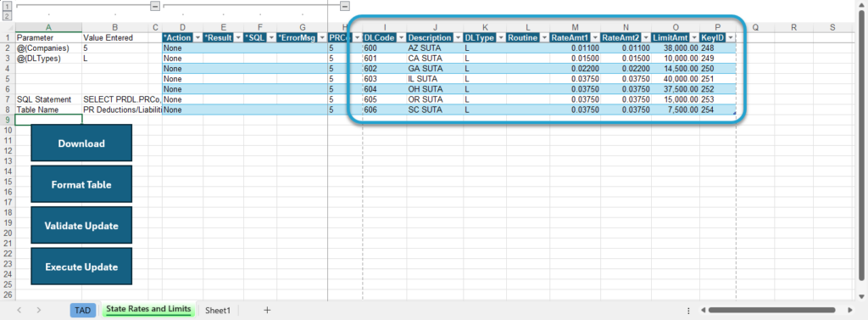Open the *SQL column filter dropdown

pyautogui.click(x=271, y=37)
